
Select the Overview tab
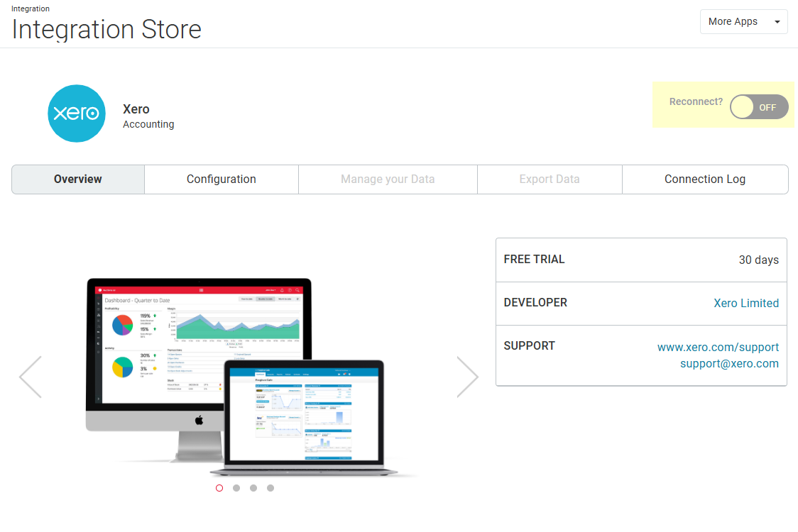pyautogui.click(x=78, y=179)
